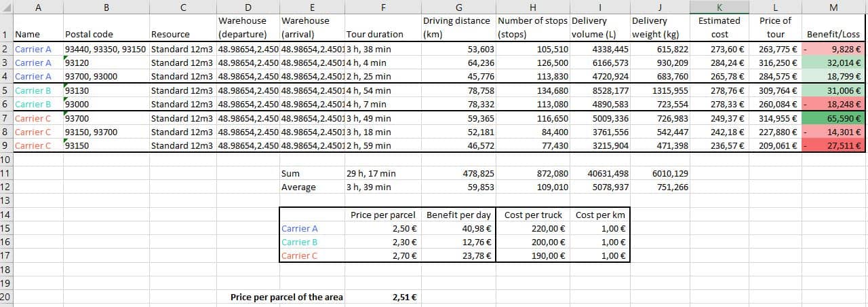Select row 10 header
This screenshot has width=868, height=307.
point(5,159)
